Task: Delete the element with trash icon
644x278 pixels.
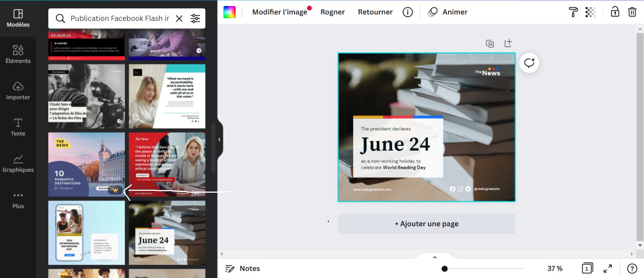Action: (632, 12)
